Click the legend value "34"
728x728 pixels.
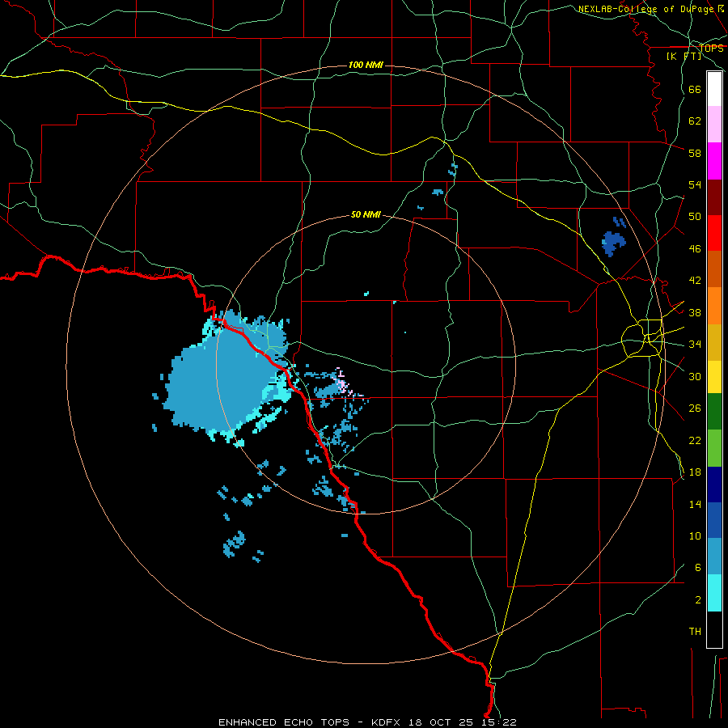tap(695, 345)
